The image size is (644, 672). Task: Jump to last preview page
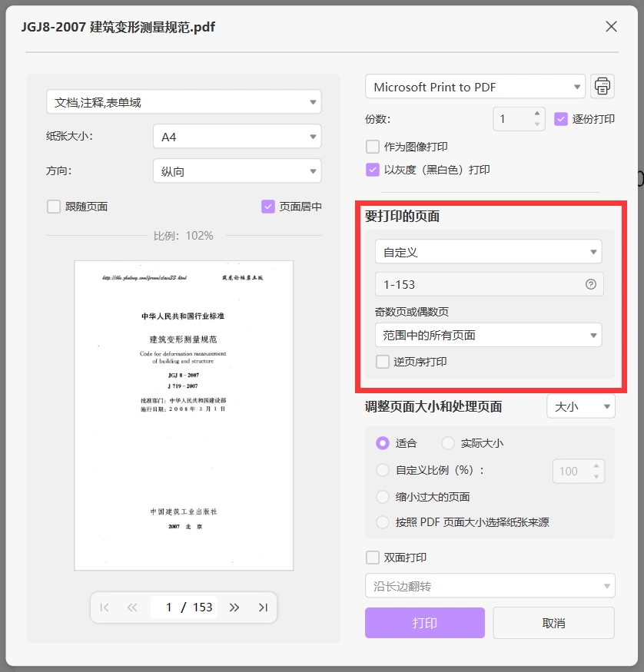pyautogui.click(x=263, y=607)
